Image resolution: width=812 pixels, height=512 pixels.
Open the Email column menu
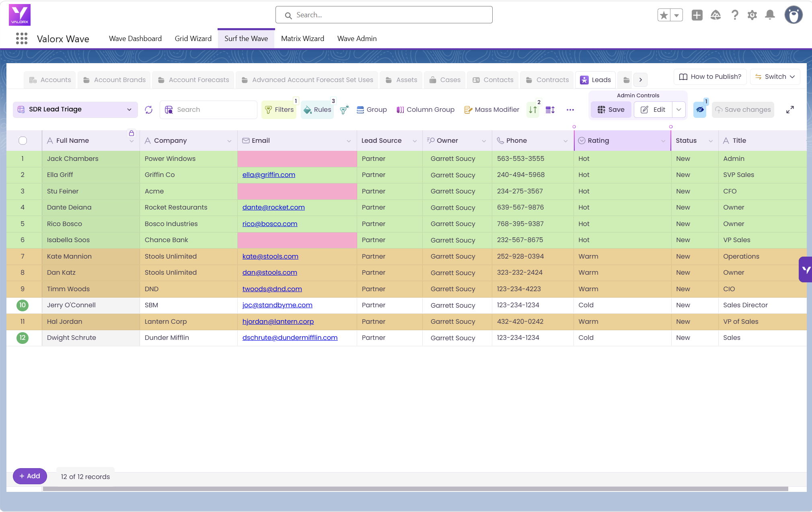tap(349, 141)
